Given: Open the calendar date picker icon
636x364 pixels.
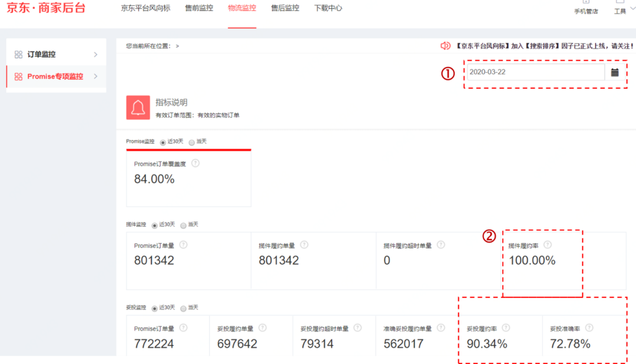Looking at the screenshot, I should coord(615,72).
